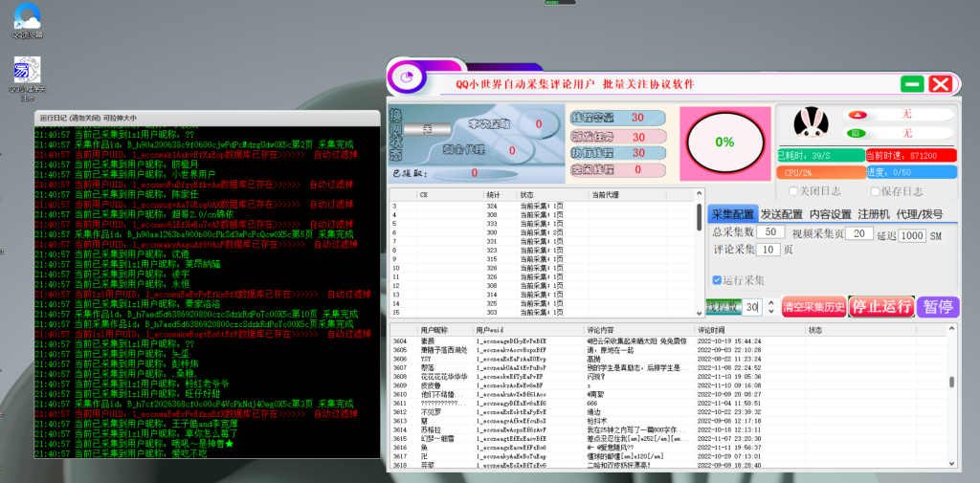This screenshot has height=483, width=980.
Task: Click the round purple logo in title bar
Action: pyautogui.click(x=408, y=77)
